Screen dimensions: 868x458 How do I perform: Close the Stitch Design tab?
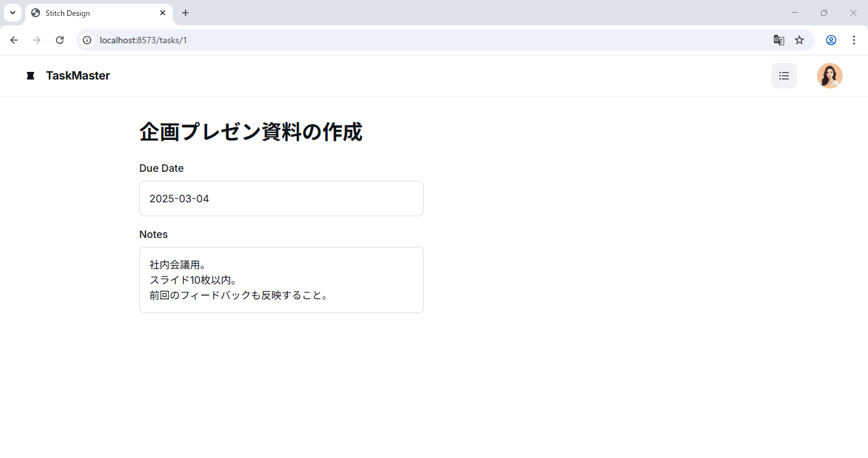[x=163, y=13]
